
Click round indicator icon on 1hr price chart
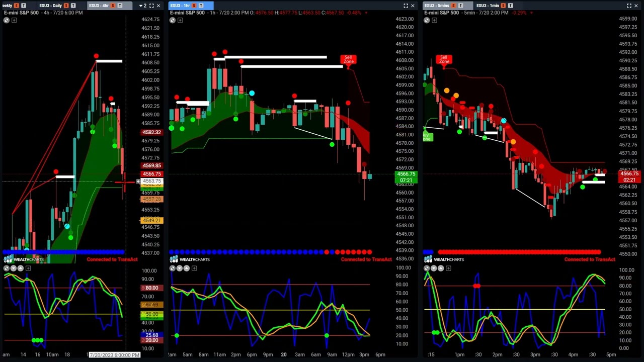[173, 20]
